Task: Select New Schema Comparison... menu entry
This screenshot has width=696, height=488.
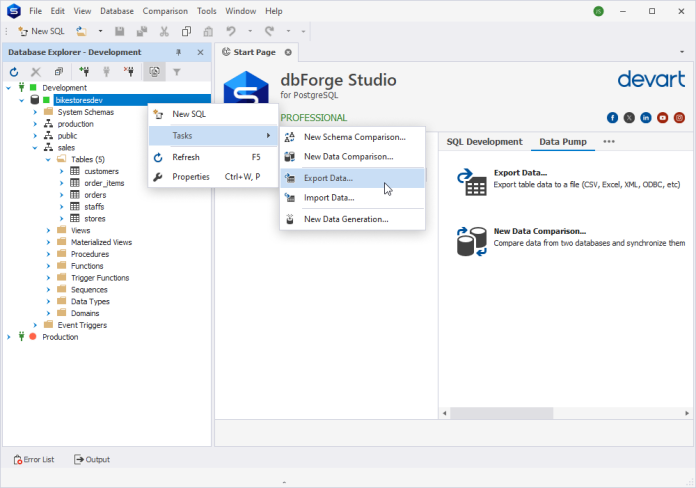Action: pyautogui.click(x=352, y=137)
